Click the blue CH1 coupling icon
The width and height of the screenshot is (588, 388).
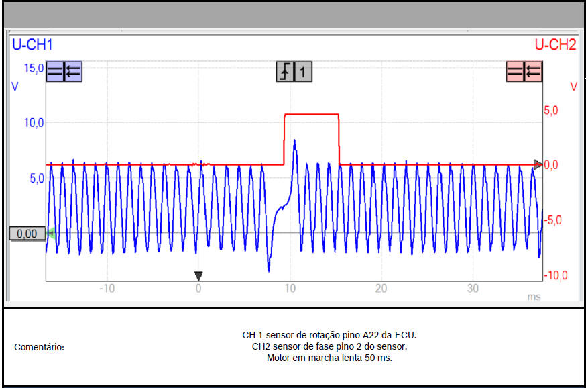click(x=55, y=71)
